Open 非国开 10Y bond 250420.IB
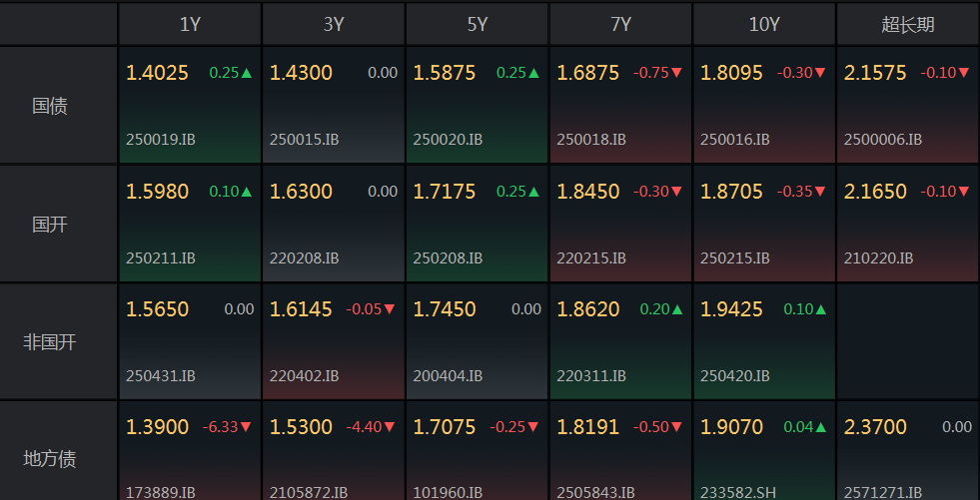Viewport: 980px width, 500px height. pos(735,375)
